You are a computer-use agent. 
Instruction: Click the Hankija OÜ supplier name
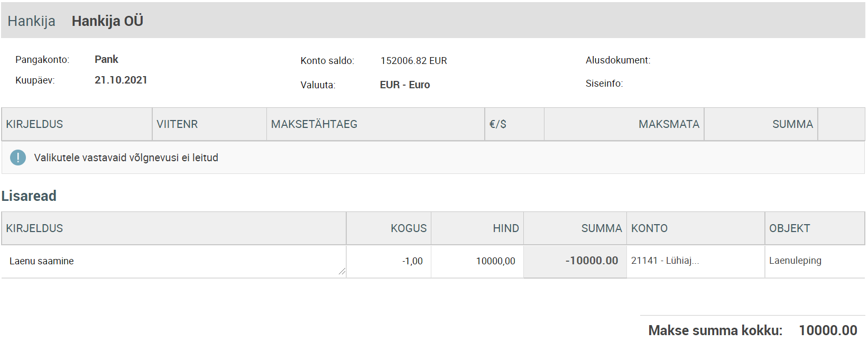[107, 21]
